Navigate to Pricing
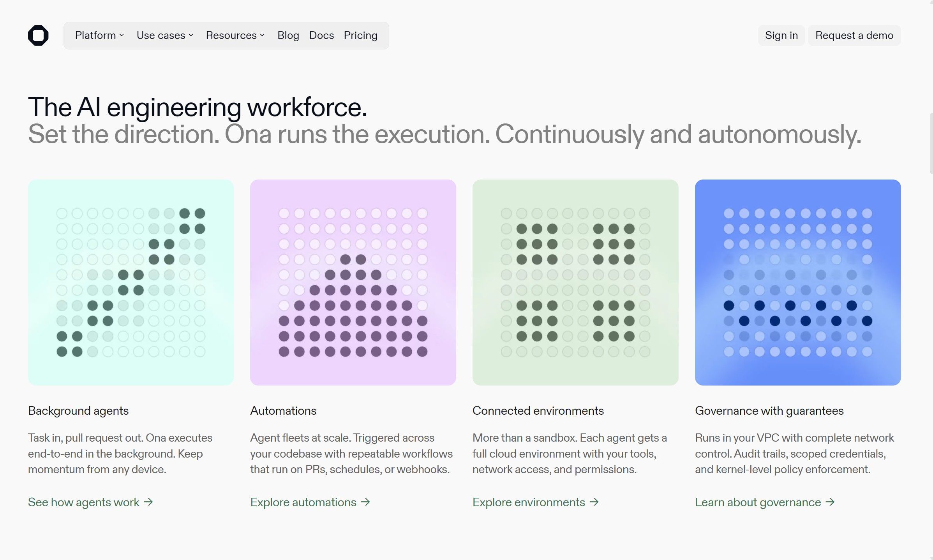This screenshot has width=933, height=560. tap(361, 35)
